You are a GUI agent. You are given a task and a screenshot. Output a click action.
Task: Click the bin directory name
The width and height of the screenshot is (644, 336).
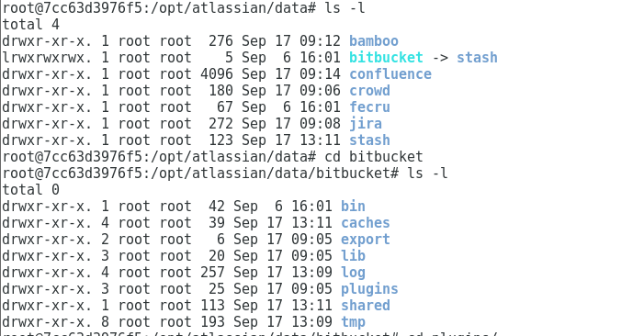click(353, 207)
